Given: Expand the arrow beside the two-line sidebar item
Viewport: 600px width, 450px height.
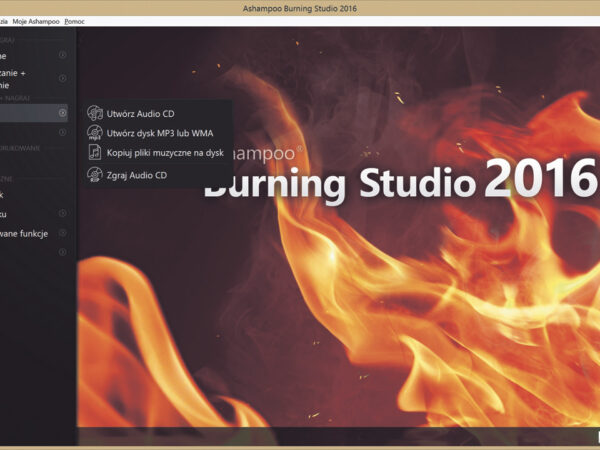Looking at the screenshot, I should 62,78.
